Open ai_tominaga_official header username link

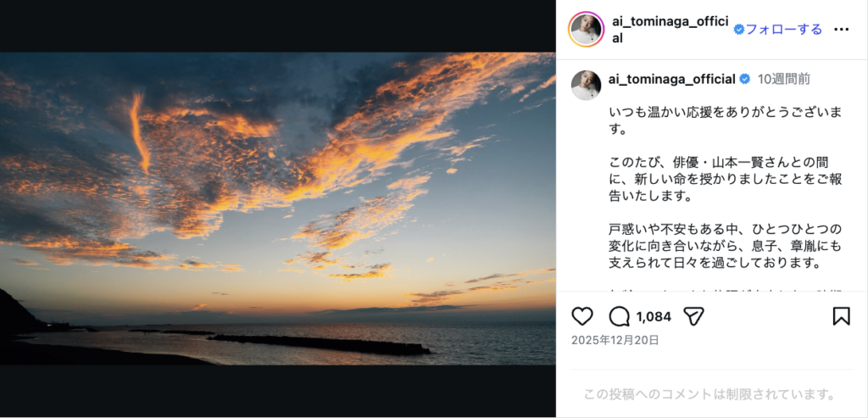(672, 30)
